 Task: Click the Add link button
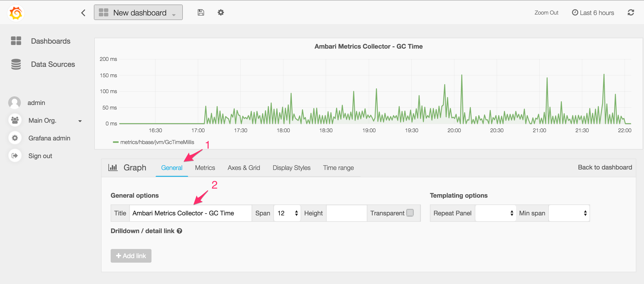tap(131, 256)
